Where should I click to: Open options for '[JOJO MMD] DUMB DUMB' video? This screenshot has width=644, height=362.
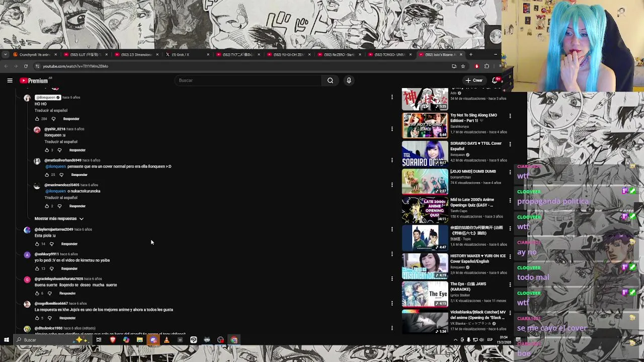tap(510, 172)
